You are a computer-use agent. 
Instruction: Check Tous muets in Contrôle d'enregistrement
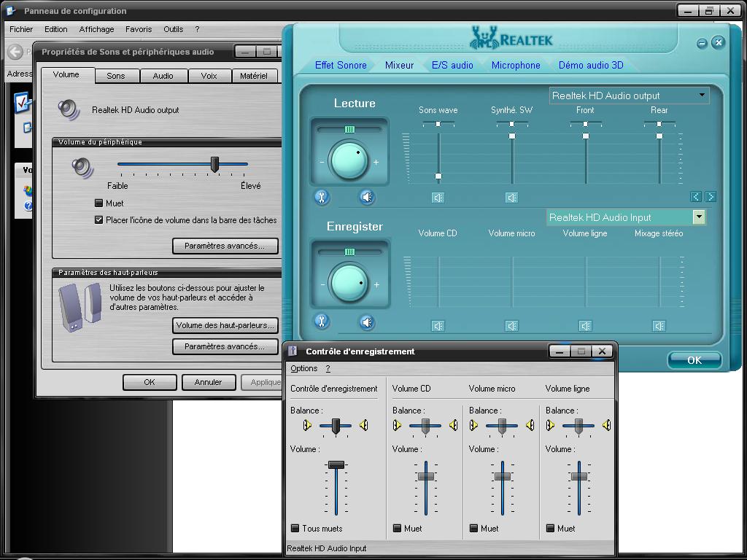295,528
